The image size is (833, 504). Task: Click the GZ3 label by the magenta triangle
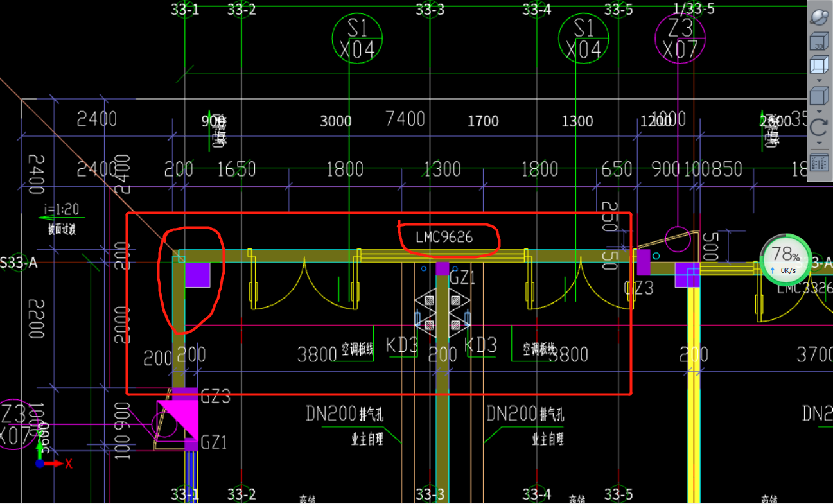pyautogui.click(x=215, y=396)
